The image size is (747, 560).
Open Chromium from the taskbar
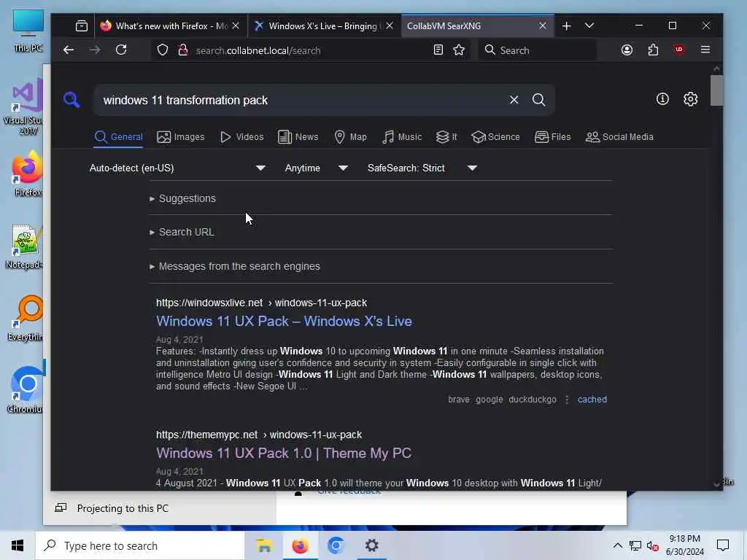pyautogui.click(x=336, y=545)
